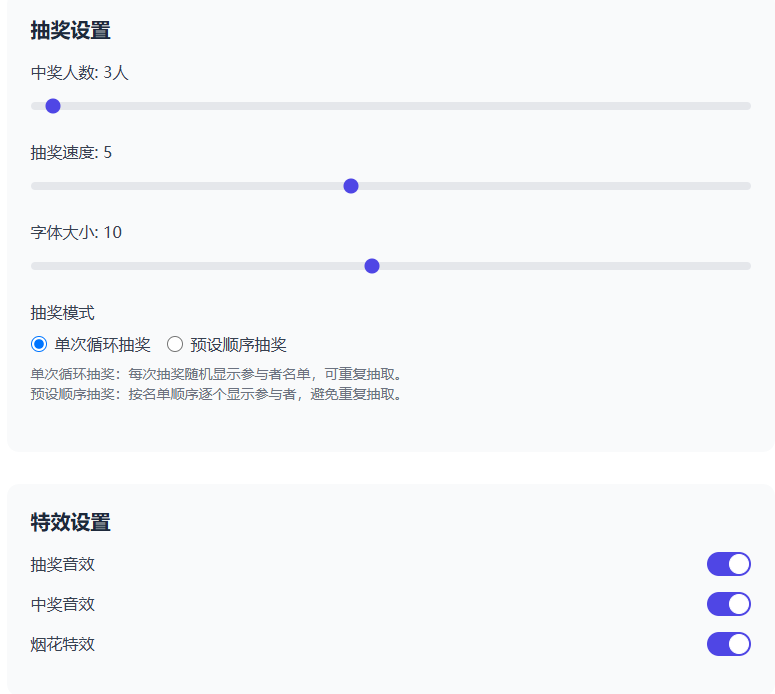Viewport: 775px width, 694px height.
Task: Click the 特效设置 section heading
Action: pos(70,522)
